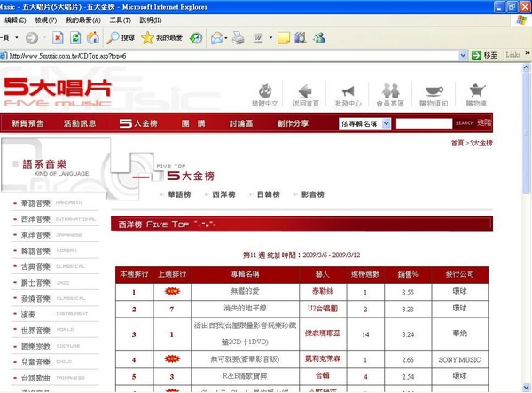Open the 會員專區 members header icon
The image size is (532, 393).
point(390,95)
